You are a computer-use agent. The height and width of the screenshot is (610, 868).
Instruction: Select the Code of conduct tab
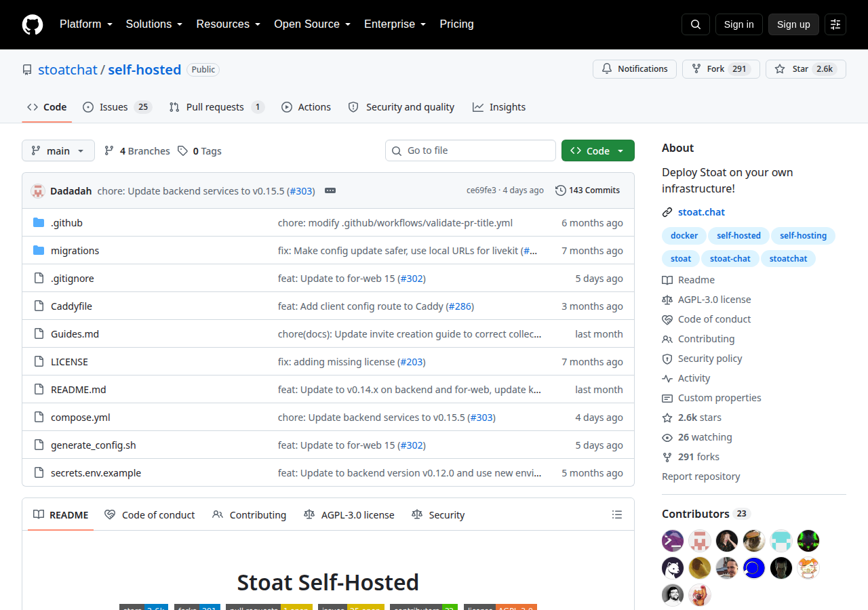tap(150, 515)
